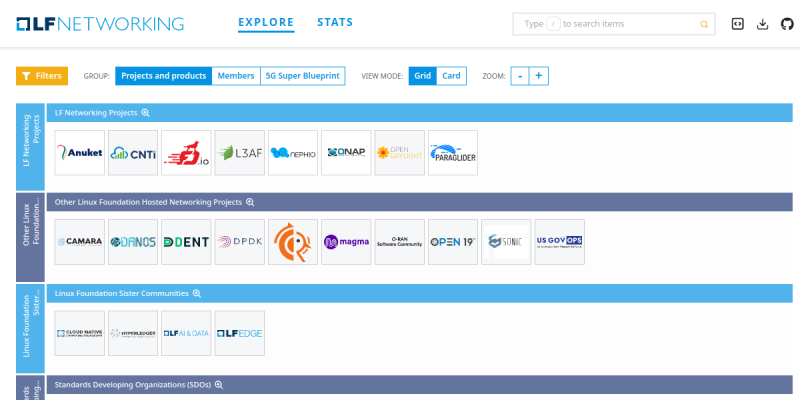Open the Magma project tile

click(x=346, y=242)
